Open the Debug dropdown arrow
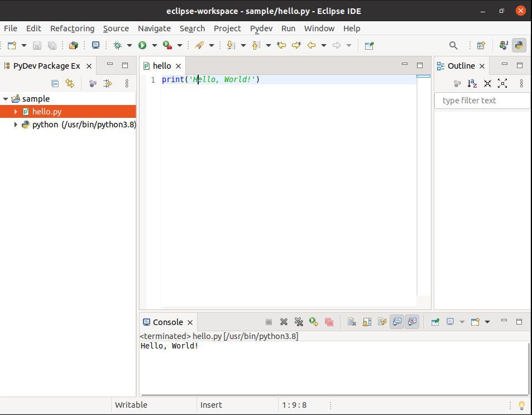 pyautogui.click(x=130, y=45)
